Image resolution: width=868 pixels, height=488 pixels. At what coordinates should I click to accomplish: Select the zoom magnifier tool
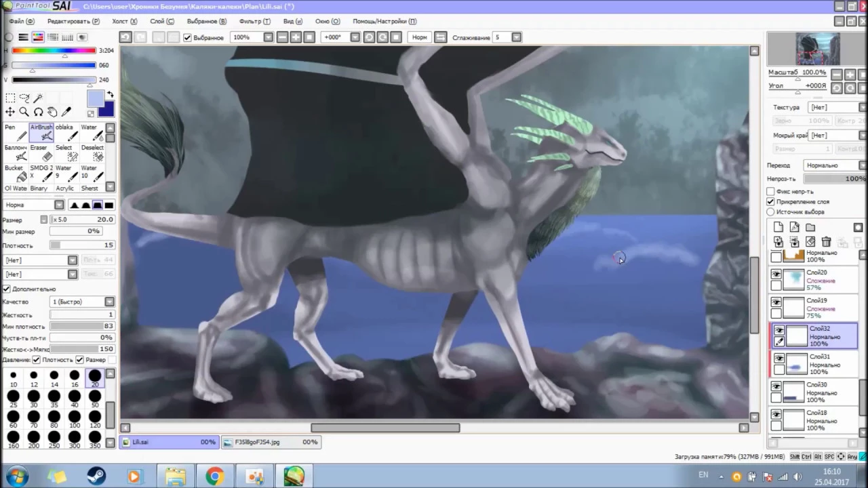[24, 112]
